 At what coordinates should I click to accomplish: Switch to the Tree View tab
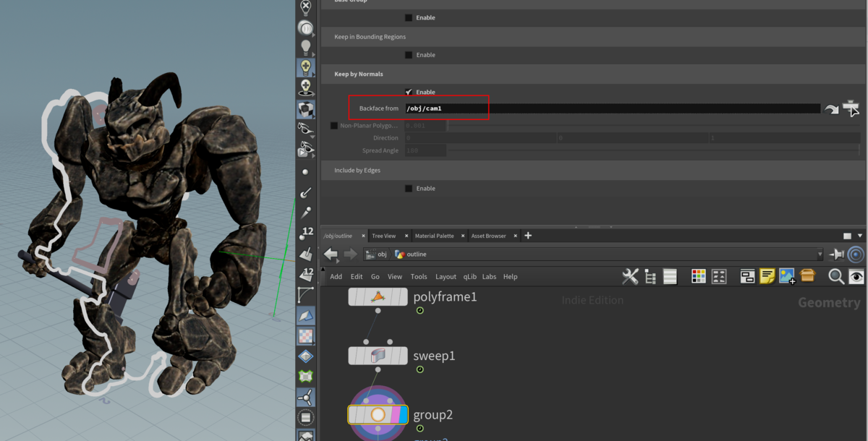(x=383, y=236)
